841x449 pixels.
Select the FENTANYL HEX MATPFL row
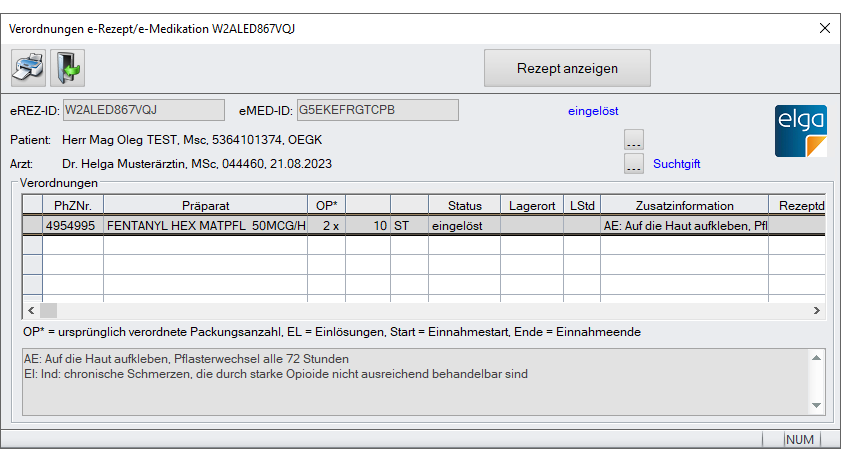(x=205, y=226)
